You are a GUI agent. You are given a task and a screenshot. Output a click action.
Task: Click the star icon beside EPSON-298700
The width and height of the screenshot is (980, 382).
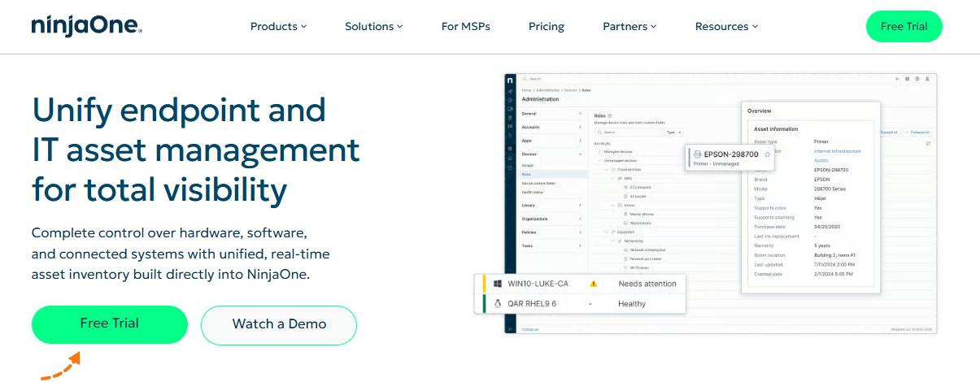[x=767, y=154]
